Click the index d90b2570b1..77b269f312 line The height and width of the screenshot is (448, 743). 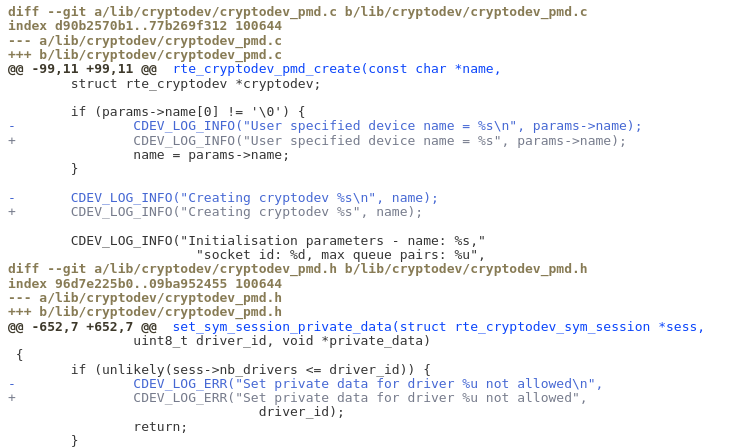tap(144, 25)
